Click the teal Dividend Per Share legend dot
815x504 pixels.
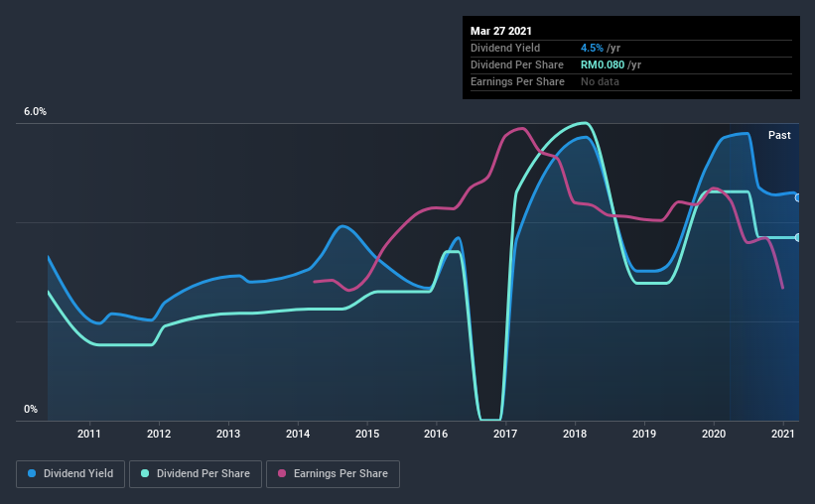pos(145,473)
